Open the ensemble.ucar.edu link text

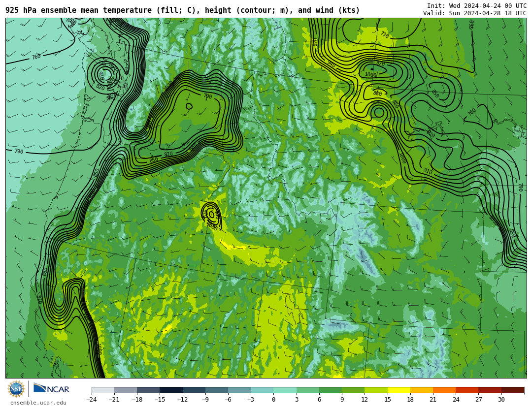coord(38,403)
